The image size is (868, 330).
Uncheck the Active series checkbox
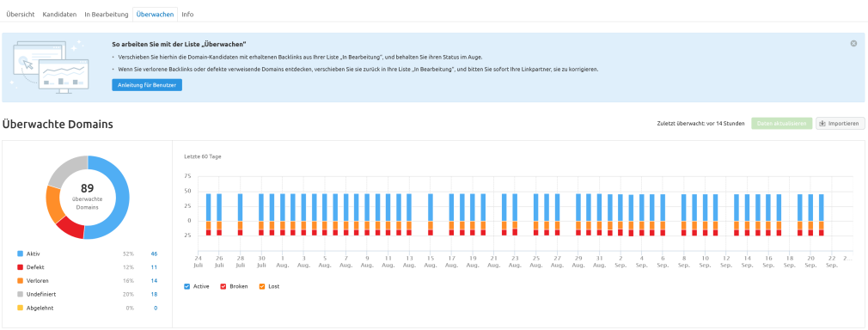tap(187, 286)
